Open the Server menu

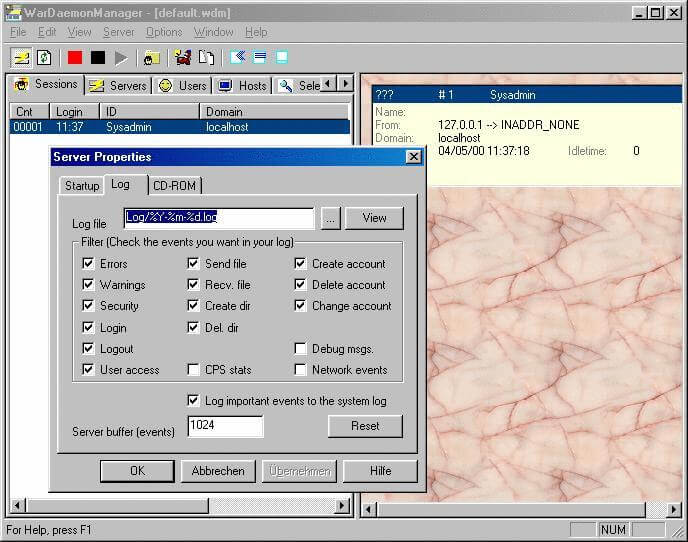pos(118,32)
